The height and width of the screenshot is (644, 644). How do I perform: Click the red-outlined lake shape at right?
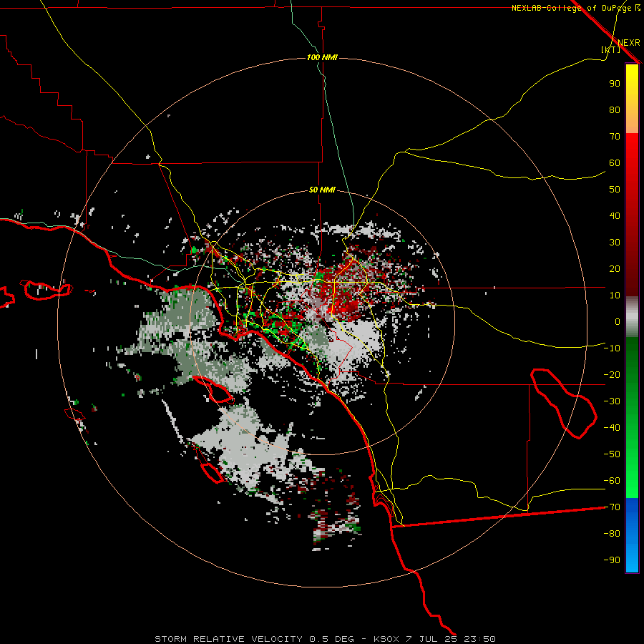(x=564, y=404)
